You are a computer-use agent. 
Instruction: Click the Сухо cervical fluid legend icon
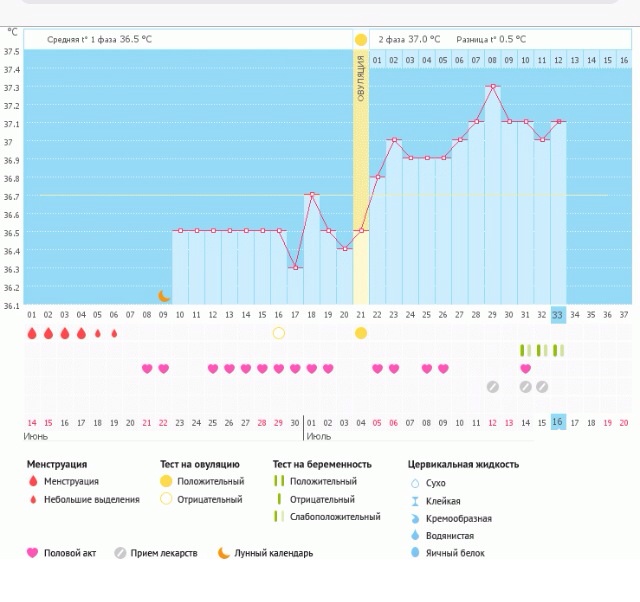point(415,483)
